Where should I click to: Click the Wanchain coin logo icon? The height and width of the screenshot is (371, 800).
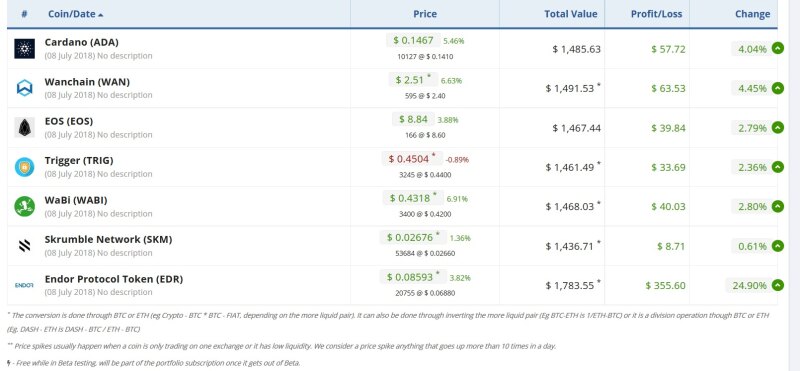coord(24,88)
